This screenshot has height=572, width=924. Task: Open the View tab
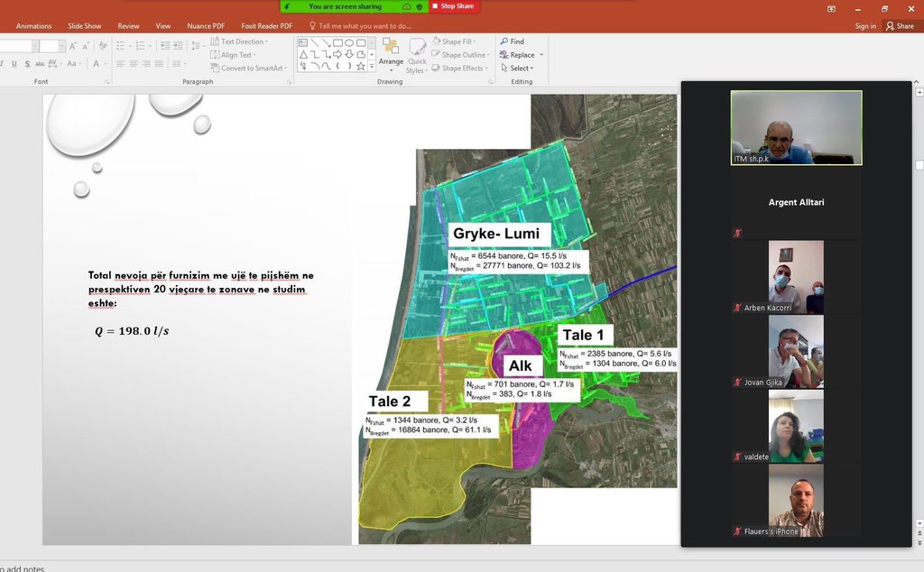click(x=163, y=26)
